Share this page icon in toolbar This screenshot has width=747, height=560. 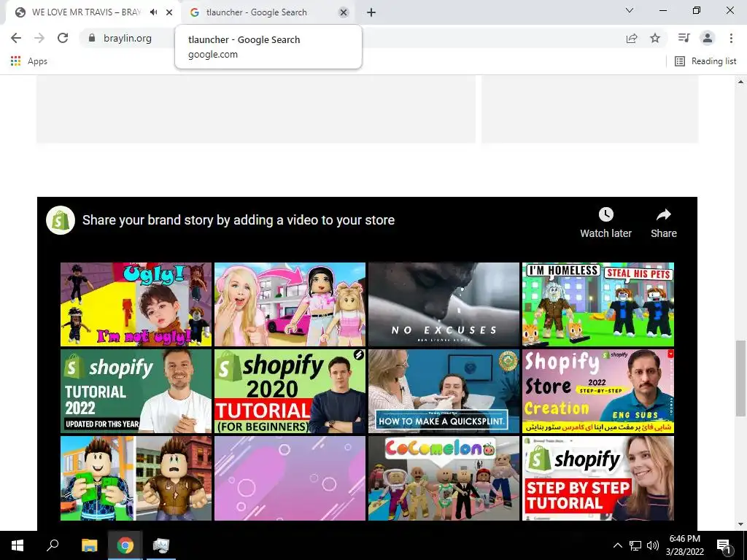click(632, 38)
